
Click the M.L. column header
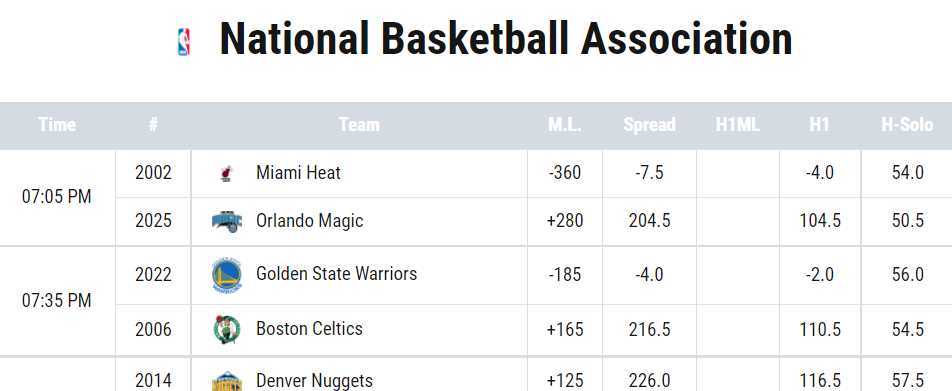(565, 124)
